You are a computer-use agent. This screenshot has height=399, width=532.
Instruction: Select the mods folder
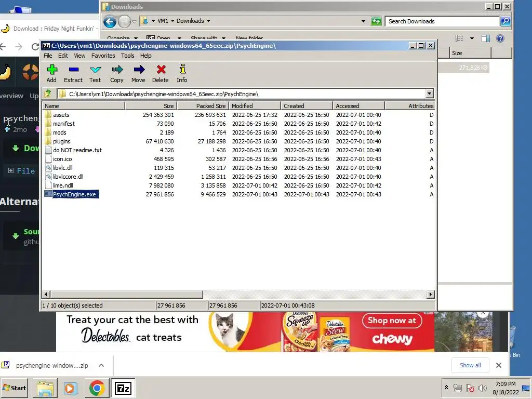[60, 132]
